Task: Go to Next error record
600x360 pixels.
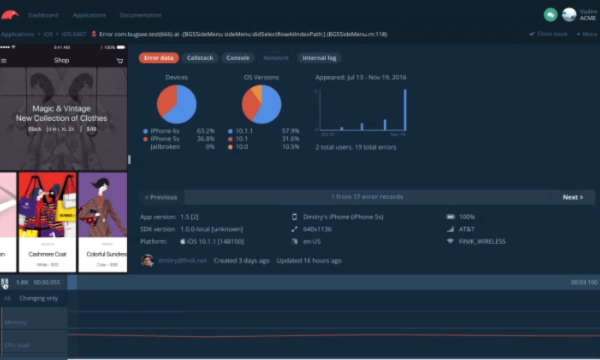Action: 573,197
